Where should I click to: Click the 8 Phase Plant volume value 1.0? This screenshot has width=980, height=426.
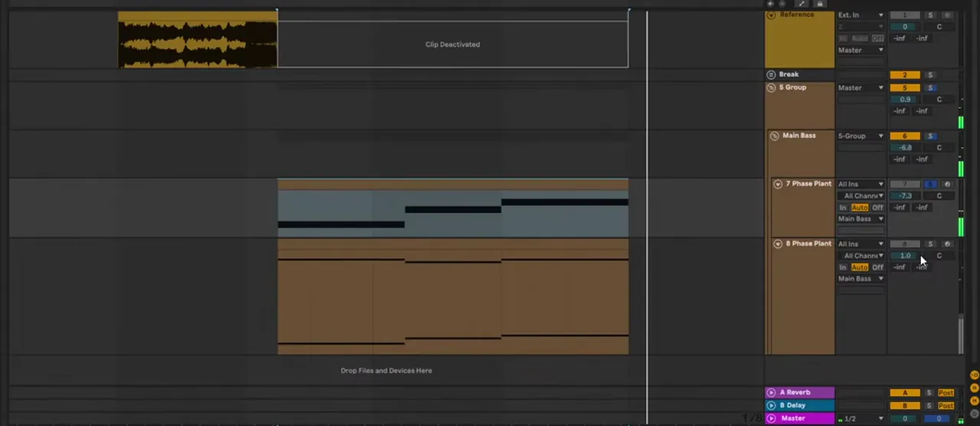pyautogui.click(x=905, y=256)
